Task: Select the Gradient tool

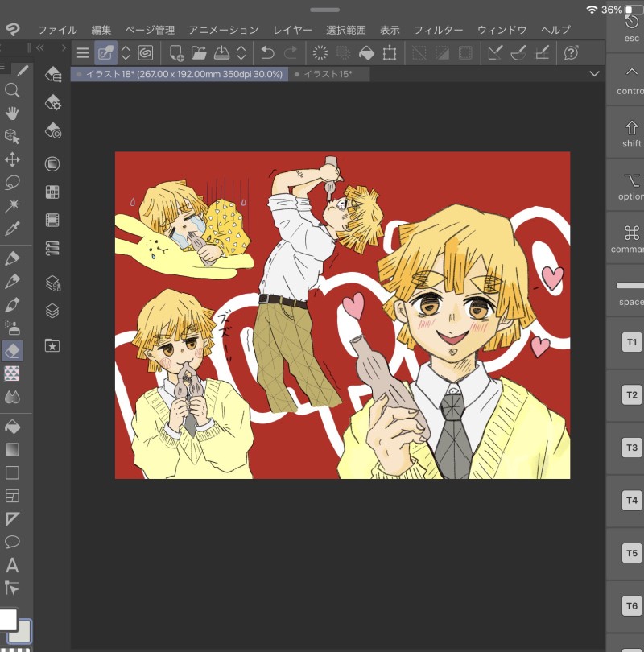Action: (x=12, y=450)
